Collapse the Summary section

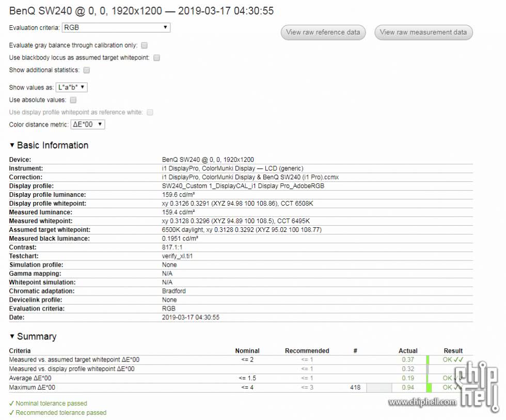[33, 336]
